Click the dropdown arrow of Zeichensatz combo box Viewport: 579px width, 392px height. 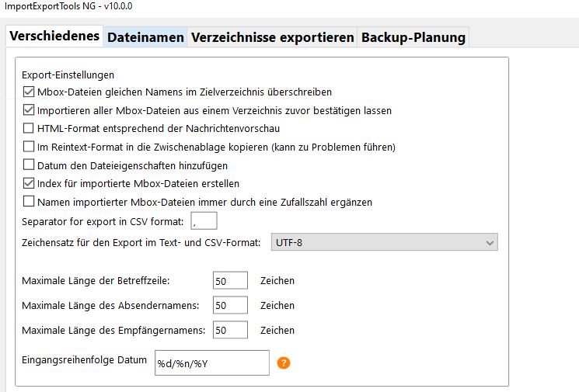(x=490, y=243)
